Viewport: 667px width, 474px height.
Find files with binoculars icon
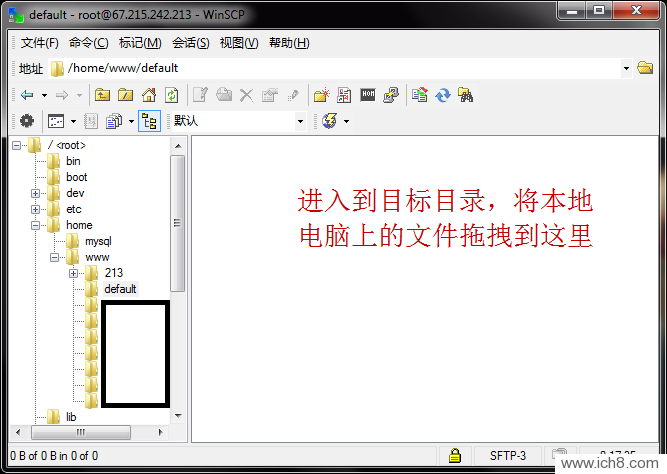click(465, 95)
